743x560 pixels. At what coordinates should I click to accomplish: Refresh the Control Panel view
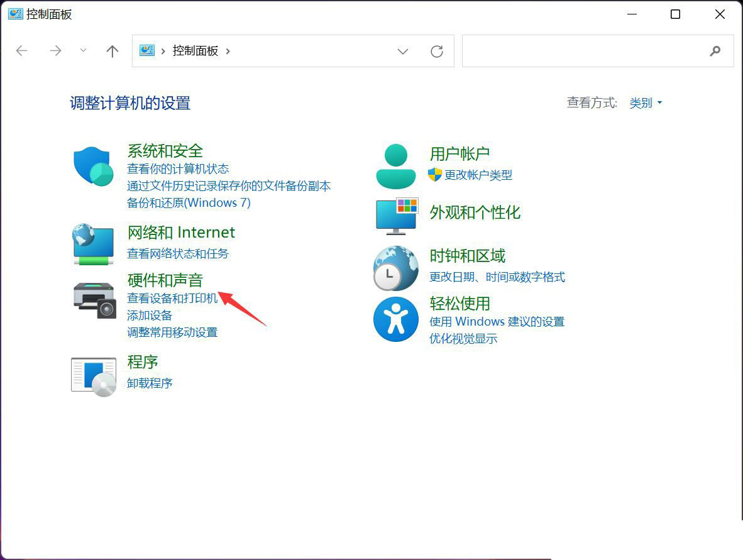(x=437, y=51)
